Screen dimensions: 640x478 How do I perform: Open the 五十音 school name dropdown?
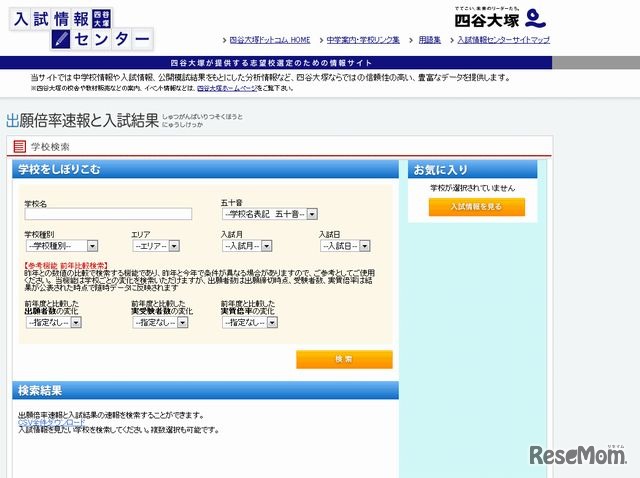(270, 214)
